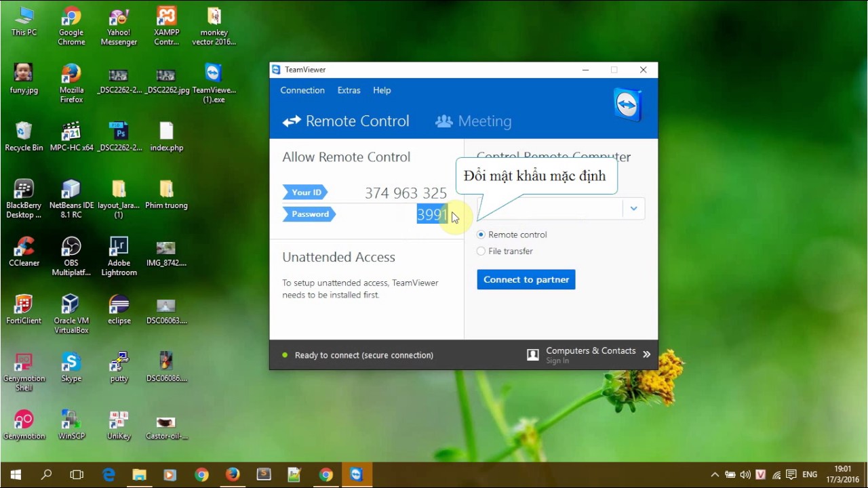This screenshot has height=488, width=868.
Task: Click the Ready to connect status text
Action: (364, 355)
